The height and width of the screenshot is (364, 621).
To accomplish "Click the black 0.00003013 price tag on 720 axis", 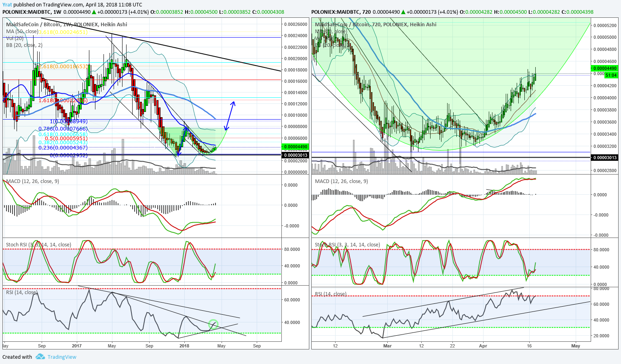I will (604, 157).
